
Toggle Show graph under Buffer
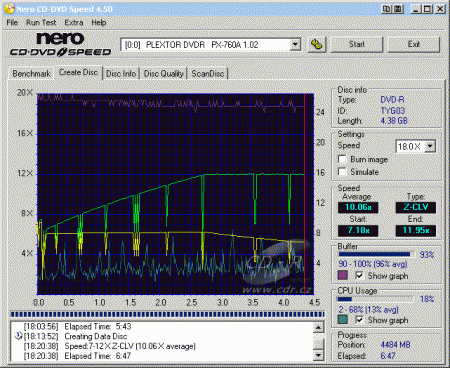(x=359, y=275)
